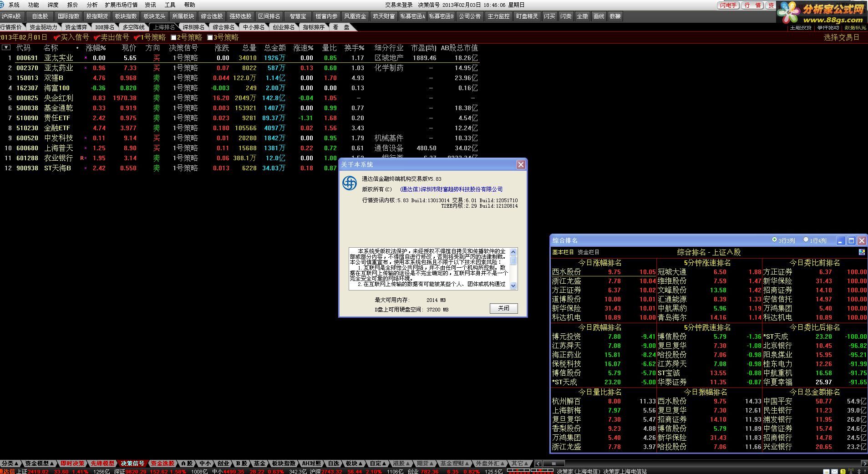Switch to the 深圳排名 tab
Screen dimensions: 868x474
pos(193,27)
